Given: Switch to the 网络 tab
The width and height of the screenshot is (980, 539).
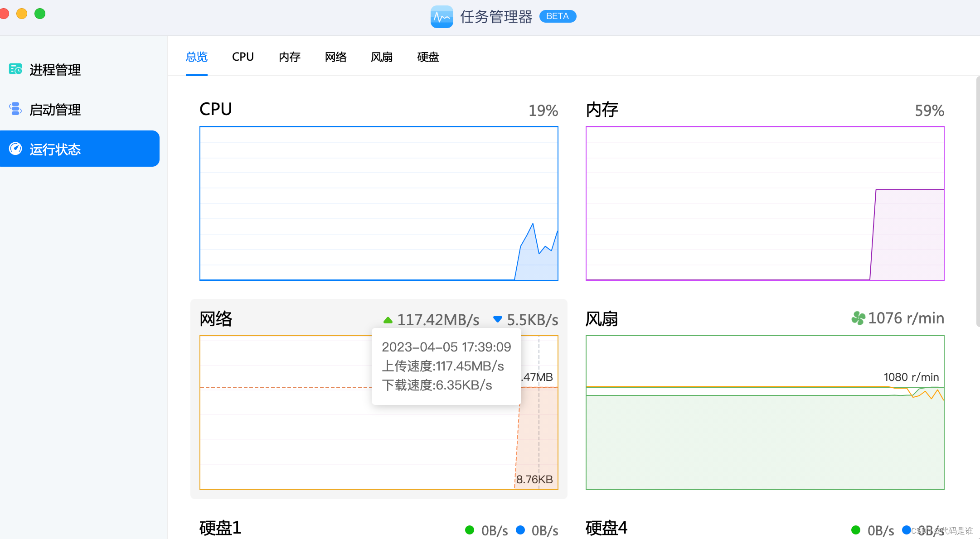Looking at the screenshot, I should click(x=336, y=57).
